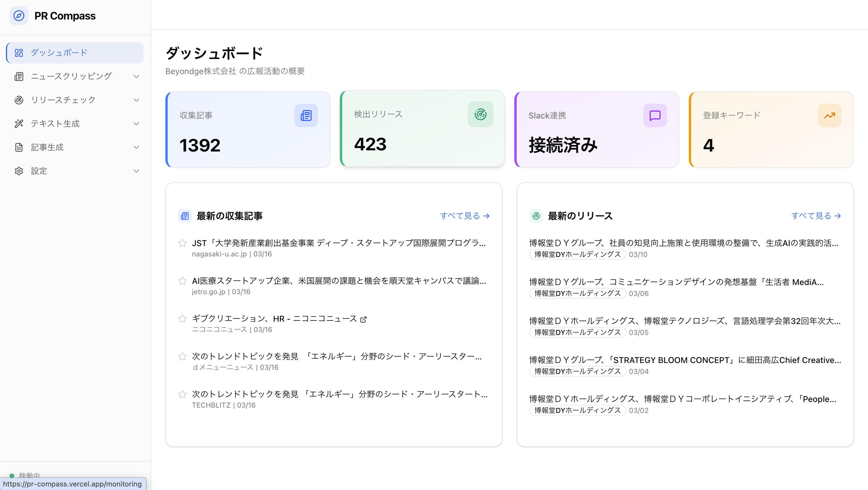Expand the ニュースクリッピング menu
The height and width of the screenshot is (490, 868).
[x=136, y=76]
